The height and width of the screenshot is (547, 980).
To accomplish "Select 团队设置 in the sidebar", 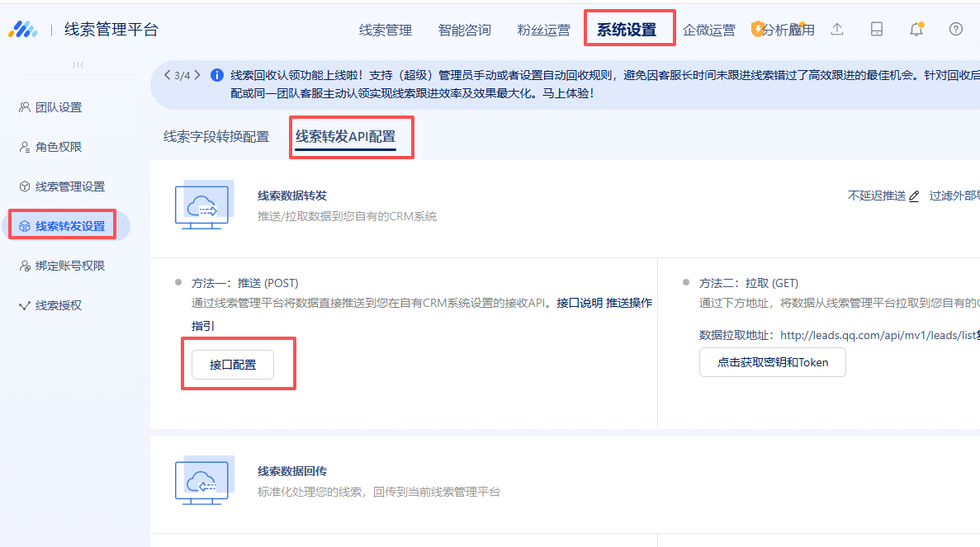I will pyautogui.click(x=59, y=107).
